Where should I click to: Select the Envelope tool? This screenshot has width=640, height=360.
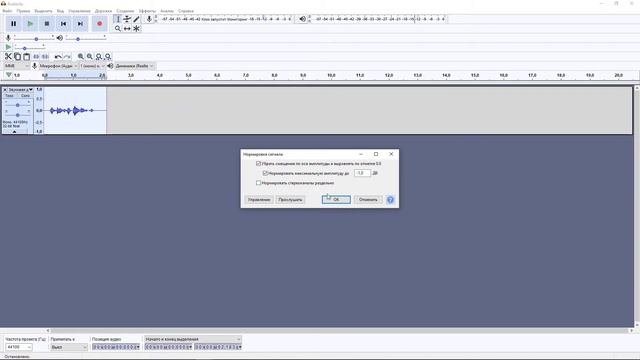[x=127, y=19]
